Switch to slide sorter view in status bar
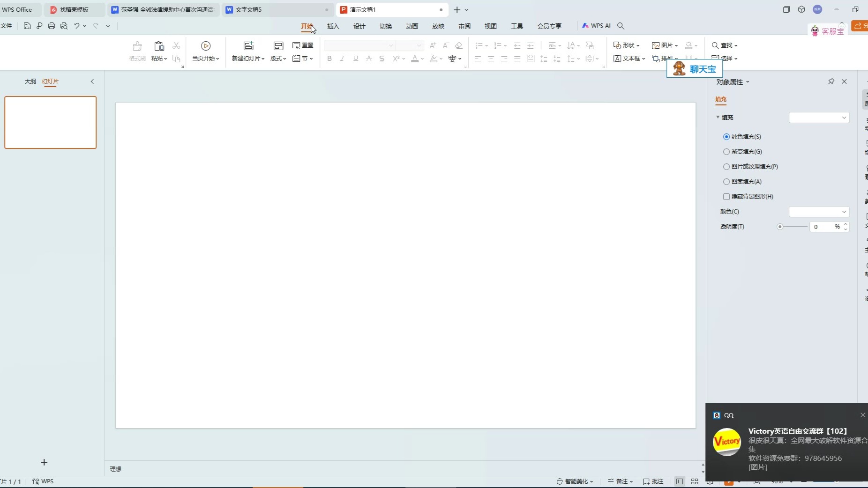The image size is (868, 488). coord(695,481)
